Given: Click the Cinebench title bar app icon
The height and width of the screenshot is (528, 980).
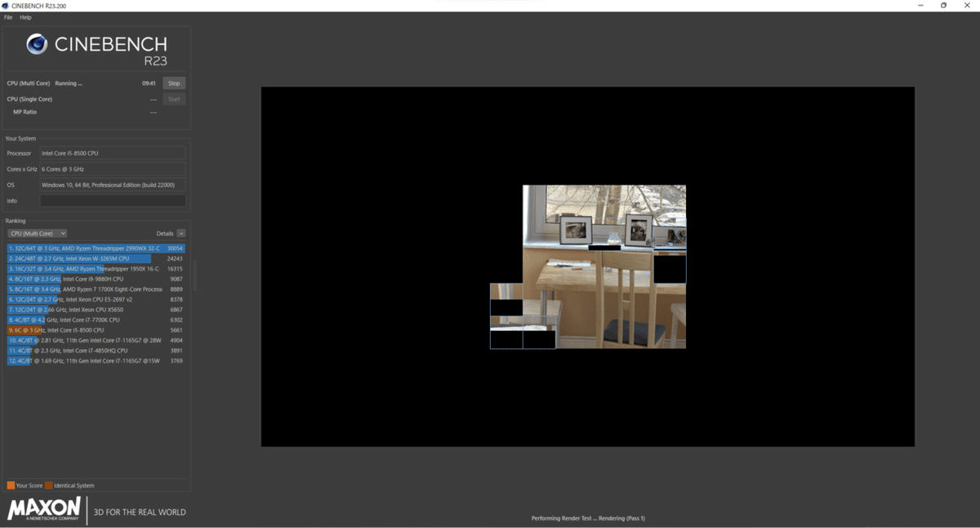Looking at the screenshot, I should (6, 6).
